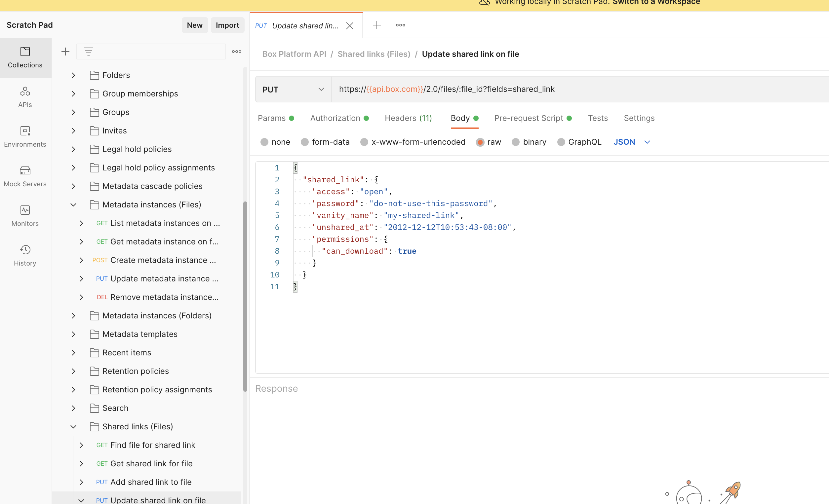Switch body format to GraphQL
Screen dimensions: 829x504
561,142
